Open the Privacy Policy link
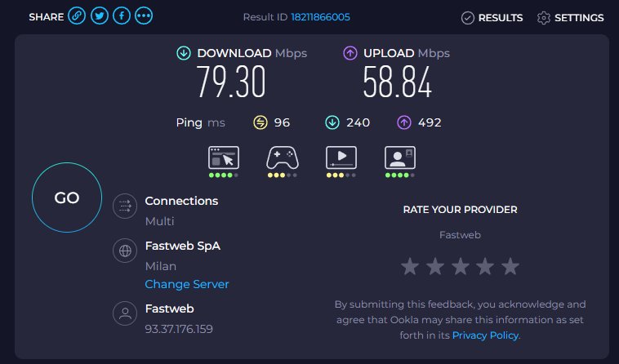 pyautogui.click(x=485, y=335)
